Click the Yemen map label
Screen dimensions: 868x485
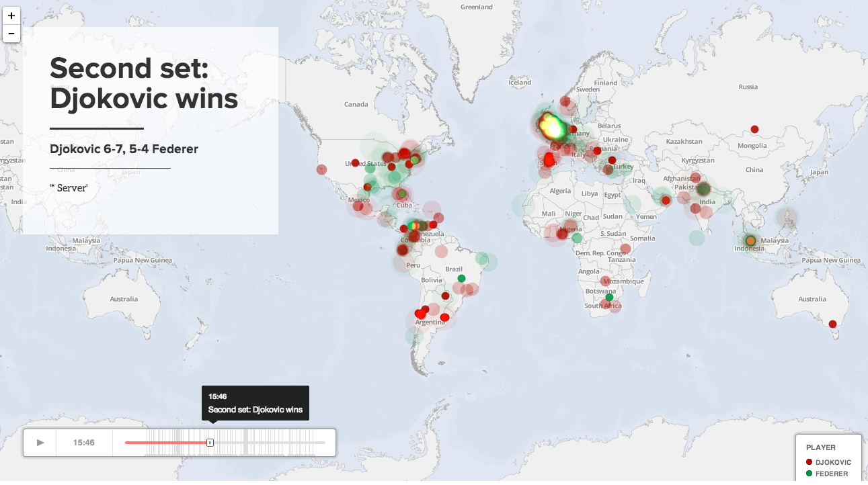[x=646, y=217]
